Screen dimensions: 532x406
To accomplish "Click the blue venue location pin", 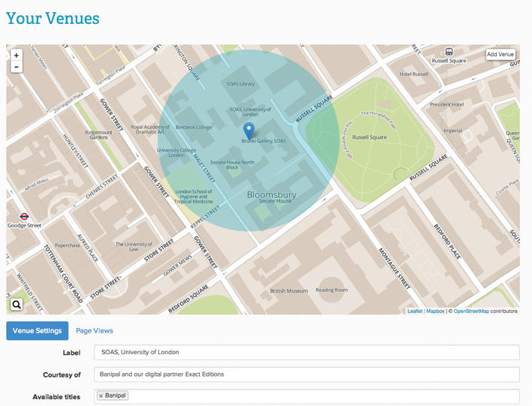I will 249,131.
